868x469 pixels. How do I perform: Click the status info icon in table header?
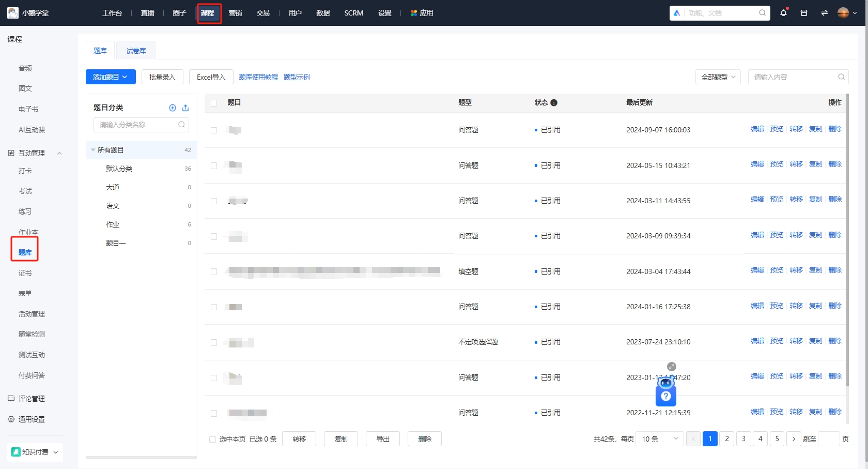pyautogui.click(x=554, y=102)
